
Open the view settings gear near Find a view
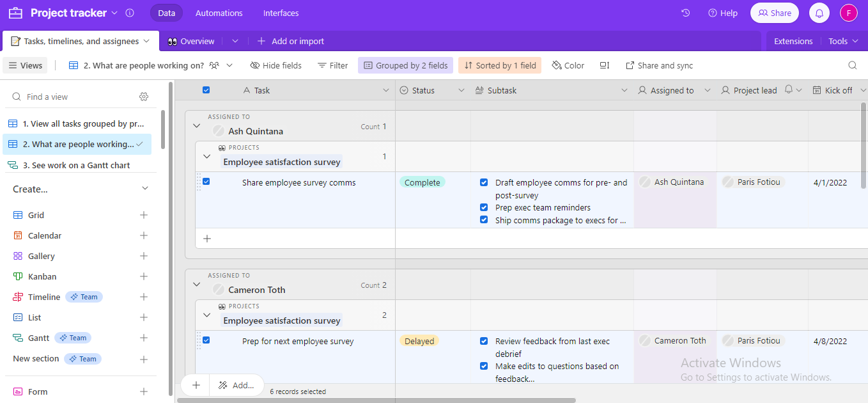point(144,96)
